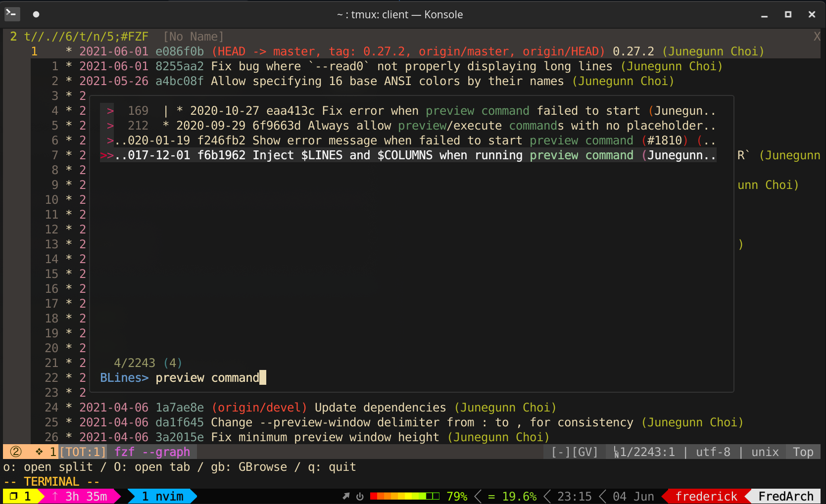This screenshot has height=504, width=826.
Task: Click the unix file format indicator
Action: 765,452
